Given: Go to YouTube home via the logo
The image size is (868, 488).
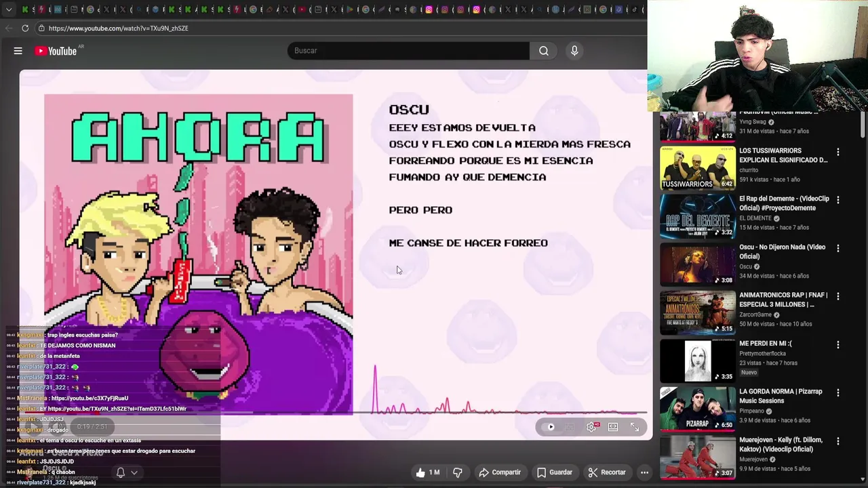Looking at the screenshot, I should pyautogui.click(x=56, y=51).
